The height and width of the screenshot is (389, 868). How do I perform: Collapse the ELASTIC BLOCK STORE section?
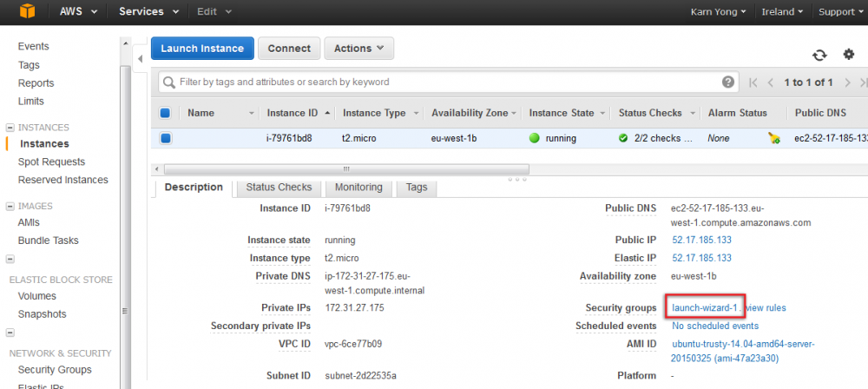pos(10,260)
